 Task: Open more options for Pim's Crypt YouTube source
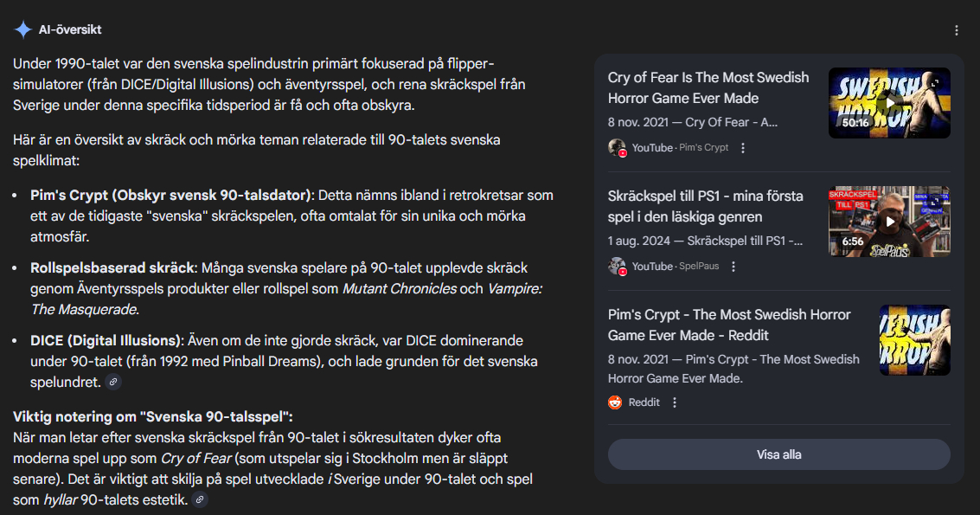tap(743, 148)
